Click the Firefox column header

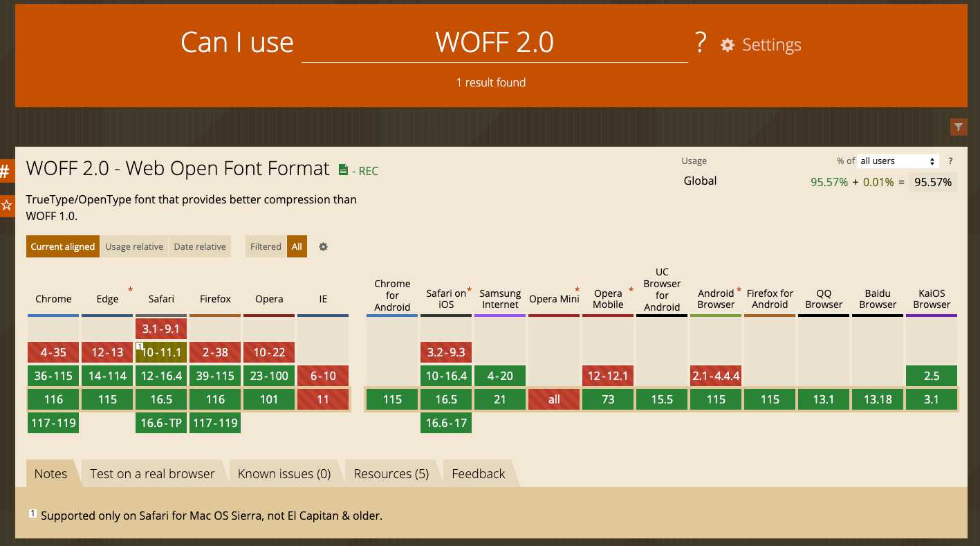pos(215,299)
